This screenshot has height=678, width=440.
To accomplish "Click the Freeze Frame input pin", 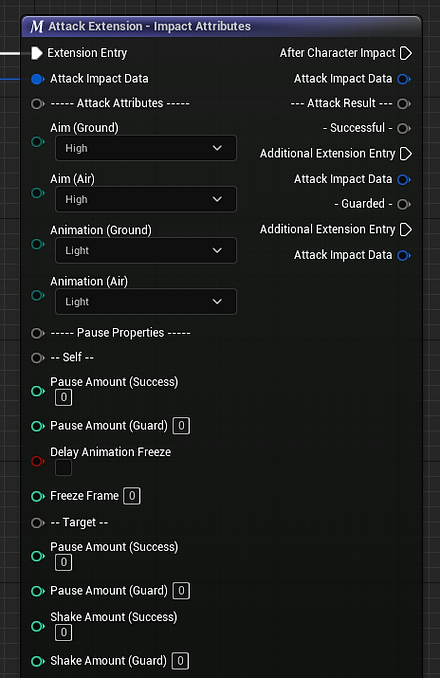I will [38, 496].
